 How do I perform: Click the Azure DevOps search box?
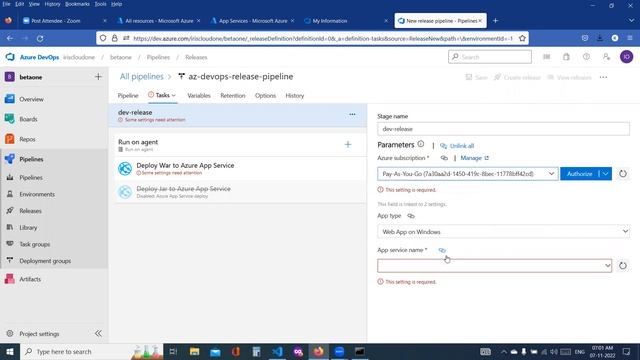[490, 57]
